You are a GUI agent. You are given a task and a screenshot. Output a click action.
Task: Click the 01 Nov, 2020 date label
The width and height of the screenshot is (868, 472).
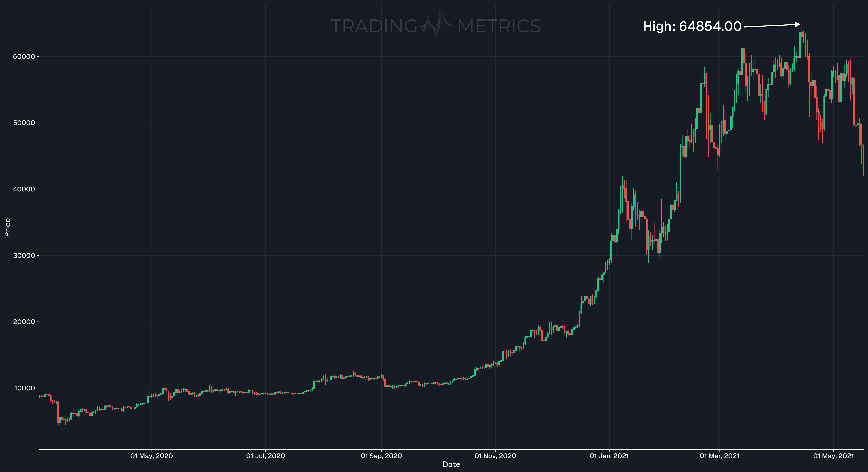coord(495,456)
